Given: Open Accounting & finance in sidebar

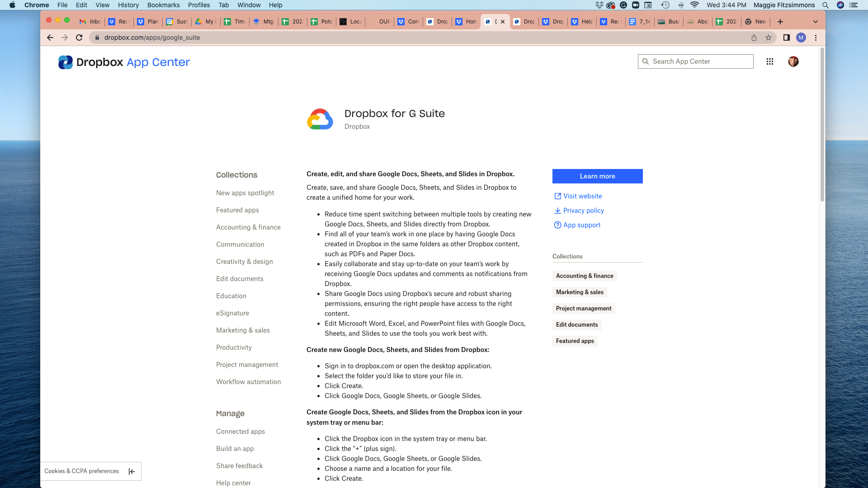Looking at the screenshot, I should tap(248, 227).
